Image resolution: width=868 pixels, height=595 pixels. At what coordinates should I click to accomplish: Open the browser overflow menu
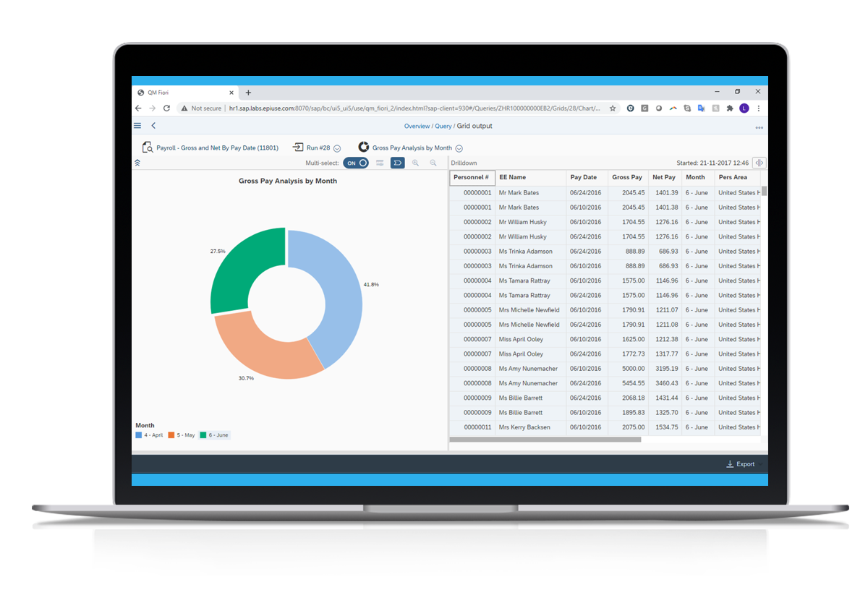click(x=757, y=107)
